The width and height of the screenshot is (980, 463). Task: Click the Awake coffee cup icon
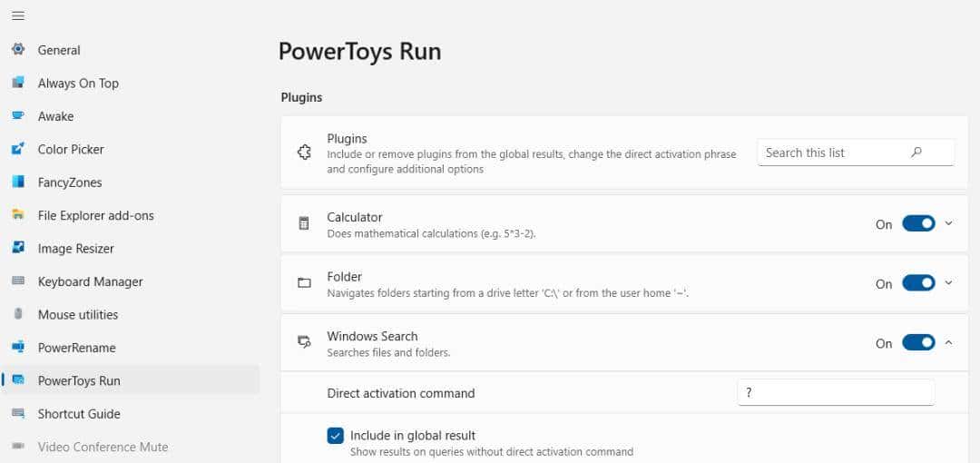(x=18, y=116)
